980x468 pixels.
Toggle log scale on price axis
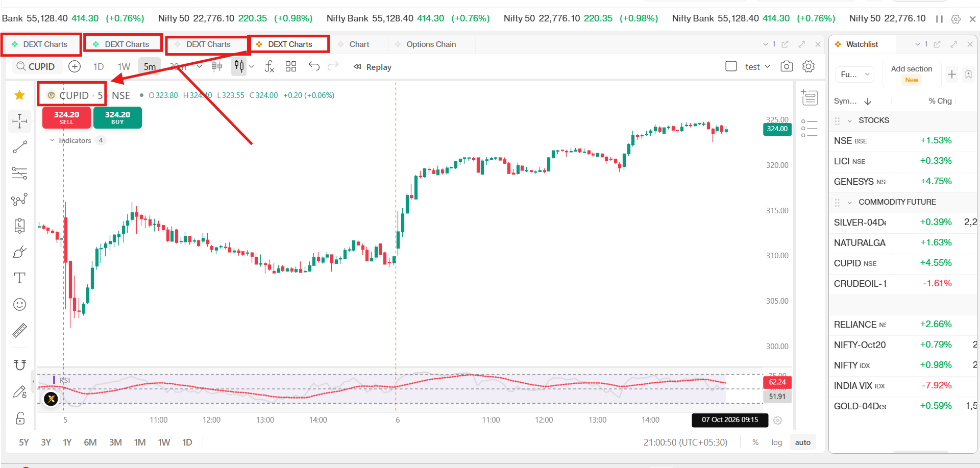(x=776, y=442)
